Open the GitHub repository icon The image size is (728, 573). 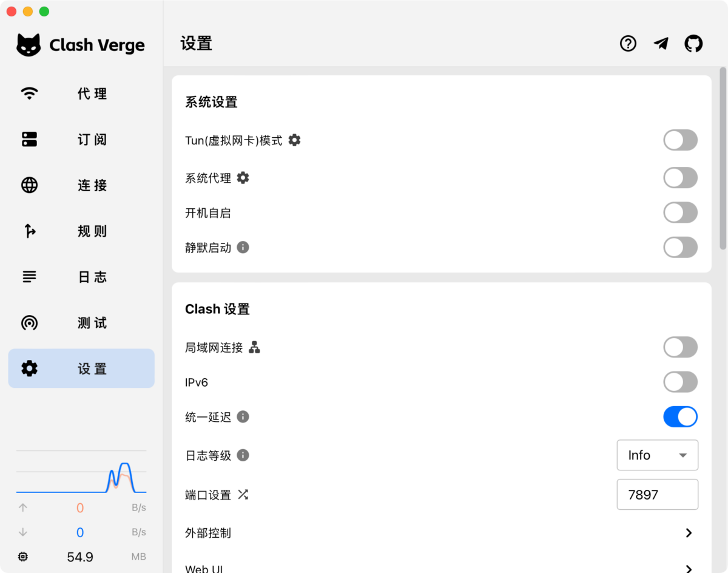pos(693,44)
